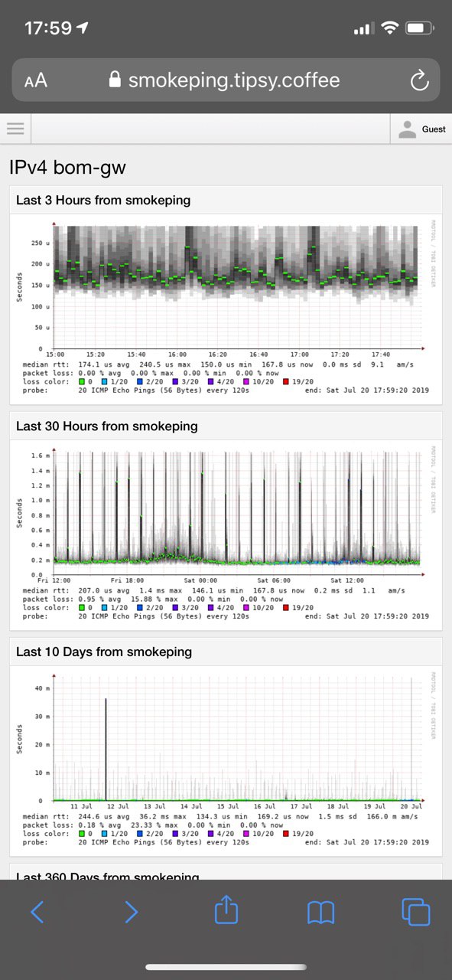The width and height of the screenshot is (452, 980).
Task: Open the Last 30 Hours graph
Action: coord(226,534)
